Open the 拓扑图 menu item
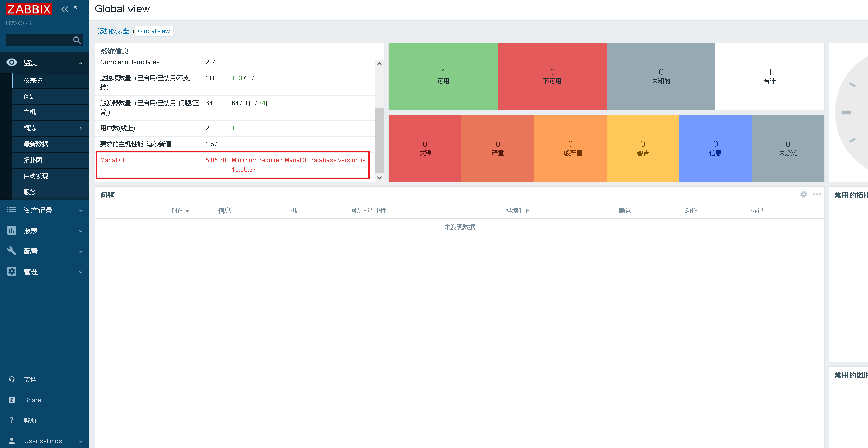Image resolution: width=868 pixels, height=448 pixels. pos(50,160)
